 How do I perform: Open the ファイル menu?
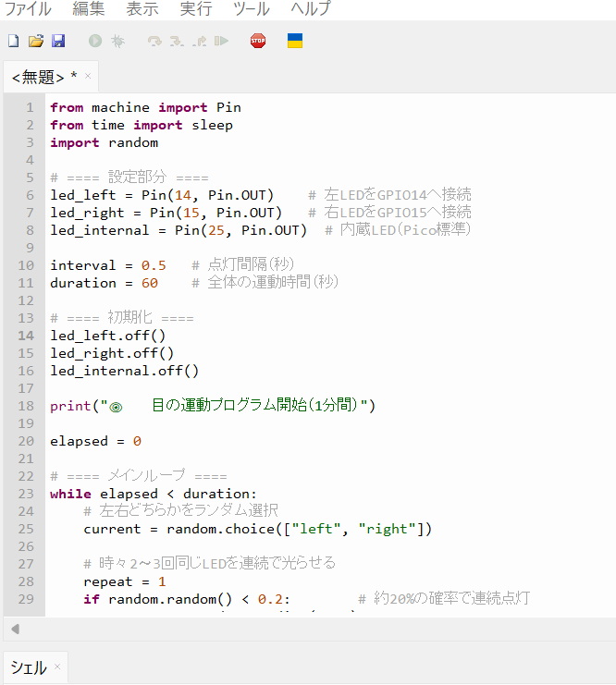pyautogui.click(x=28, y=9)
